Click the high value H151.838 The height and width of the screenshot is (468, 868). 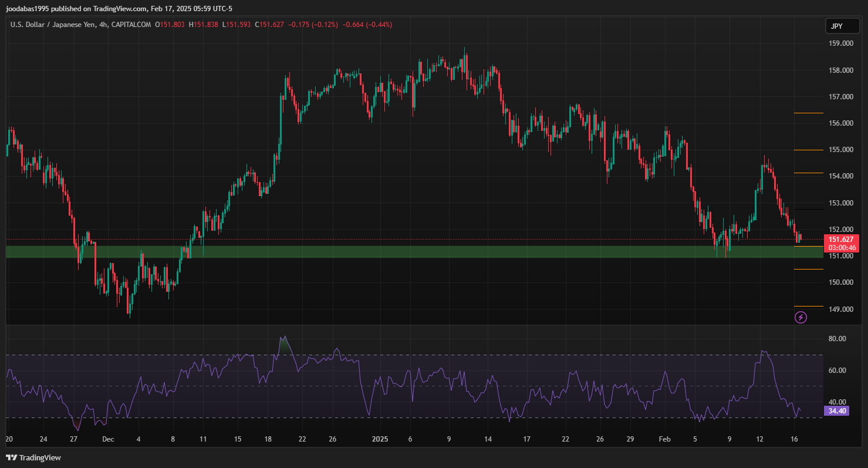(x=203, y=25)
